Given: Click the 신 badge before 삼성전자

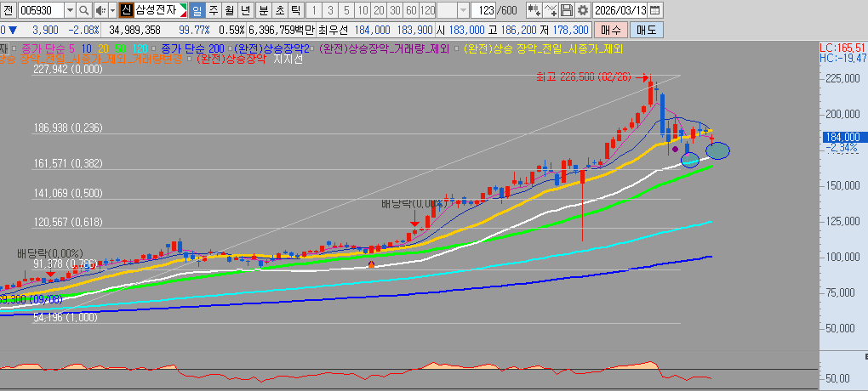Looking at the screenshot, I should [x=126, y=10].
